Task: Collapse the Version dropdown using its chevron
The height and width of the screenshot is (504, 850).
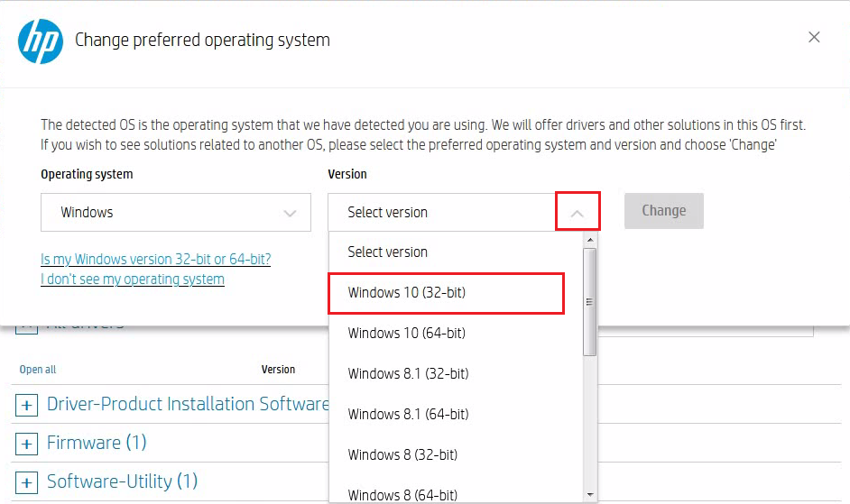Action: click(x=577, y=213)
